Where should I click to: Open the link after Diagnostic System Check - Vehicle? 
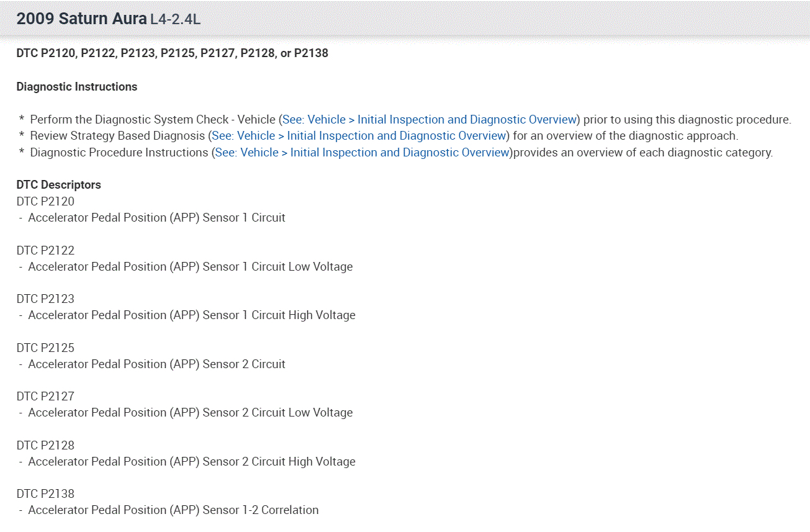tap(430, 120)
